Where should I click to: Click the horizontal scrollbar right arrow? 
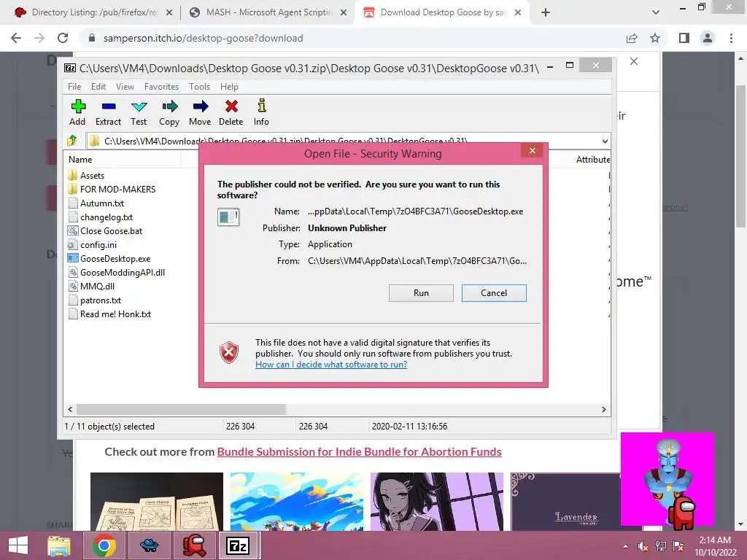[603, 410]
